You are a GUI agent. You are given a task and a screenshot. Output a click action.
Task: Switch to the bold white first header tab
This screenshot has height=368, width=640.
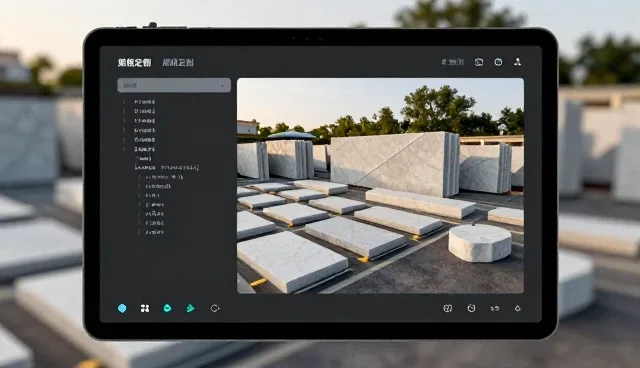(134, 62)
